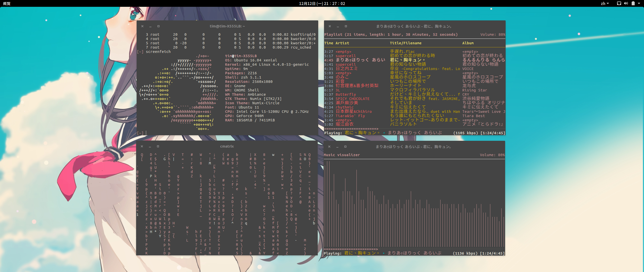
Task: Select the 星風のホロスコープ title entry
Action: point(410,77)
